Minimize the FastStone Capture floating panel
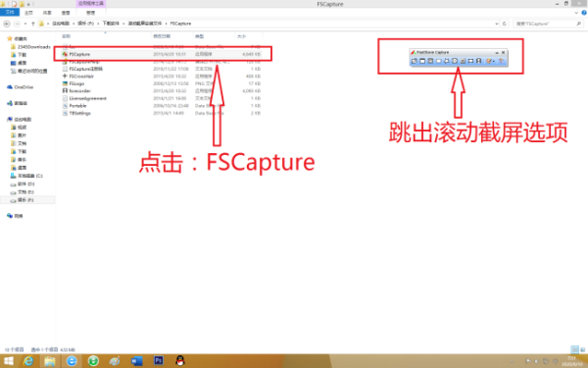This screenshot has width=588, height=368. [497, 53]
